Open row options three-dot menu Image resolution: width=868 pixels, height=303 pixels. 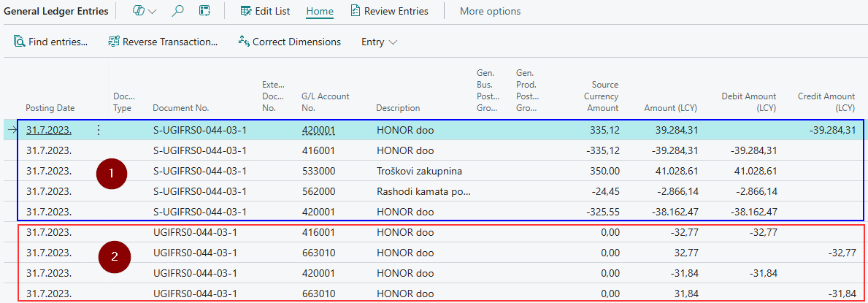(99, 130)
